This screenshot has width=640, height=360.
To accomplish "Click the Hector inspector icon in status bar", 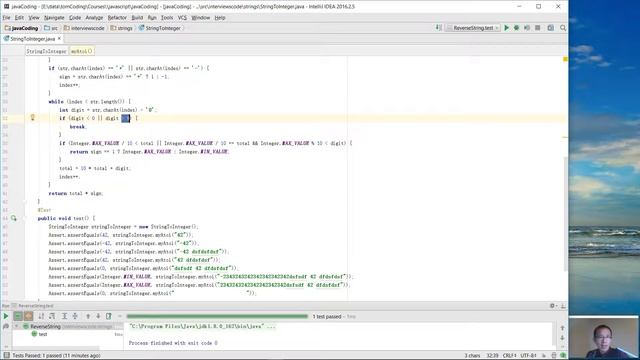I will (x=554, y=356).
